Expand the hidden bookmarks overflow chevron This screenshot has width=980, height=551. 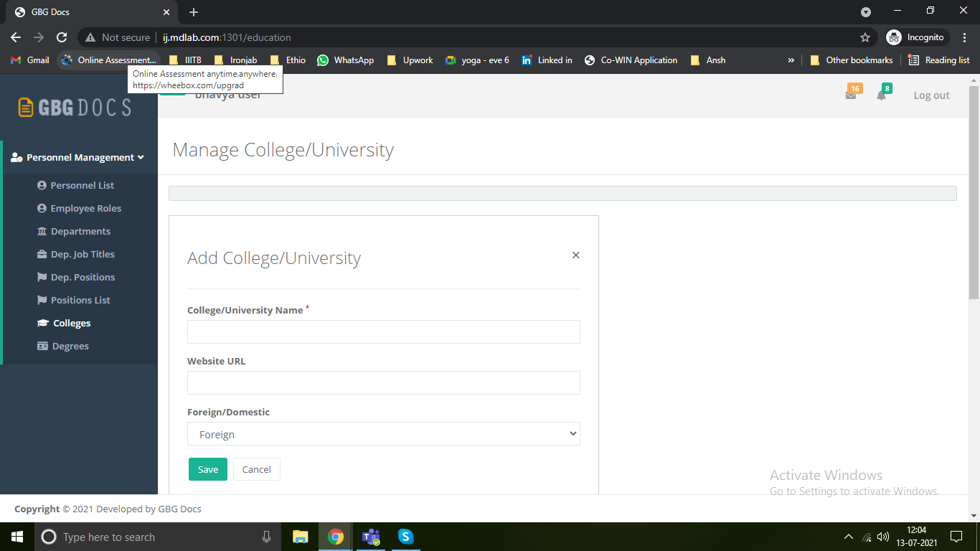[x=791, y=60]
